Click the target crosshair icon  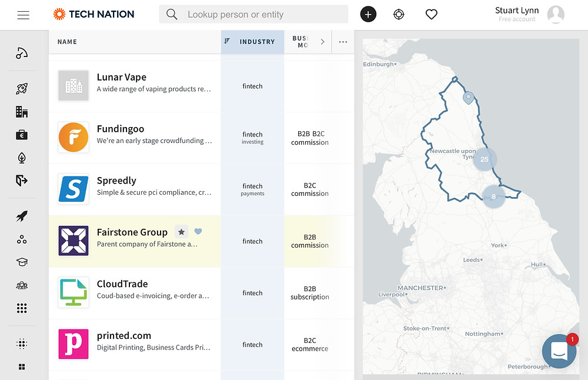(399, 14)
